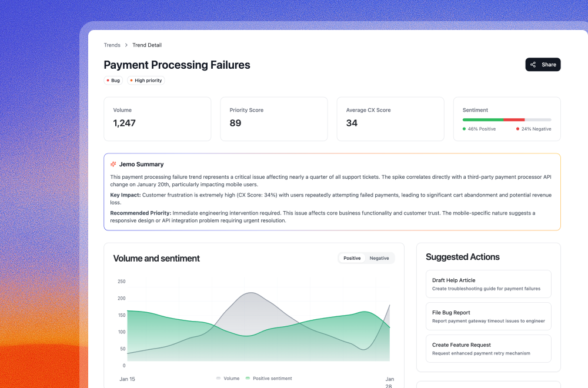The width and height of the screenshot is (588, 388).
Task: Click the Jemo Summary heading
Action: tap(141, 164)
